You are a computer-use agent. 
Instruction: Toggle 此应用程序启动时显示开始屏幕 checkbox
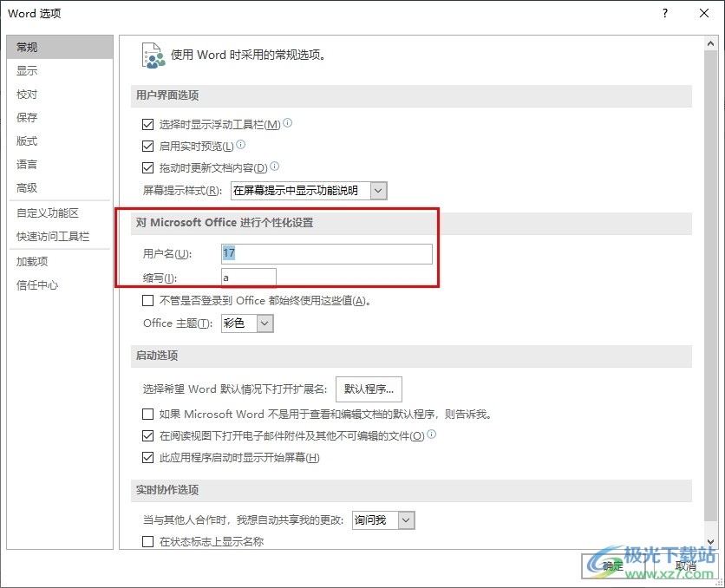(x=148, y=458)
